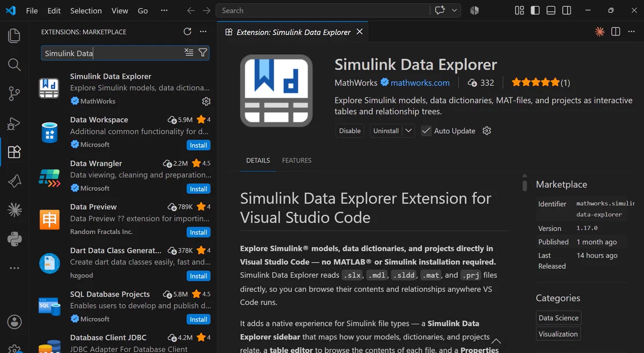Screen dimensions: 644x353
Task: Open the Edit menu
Action: click(x=54, y=11)
